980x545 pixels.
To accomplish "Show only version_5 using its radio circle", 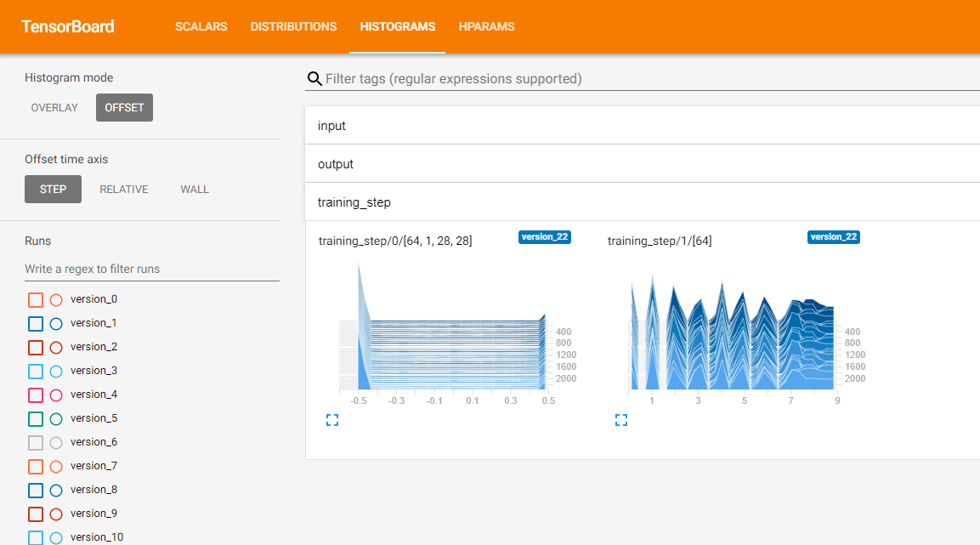I will click(x=56, y=419).
